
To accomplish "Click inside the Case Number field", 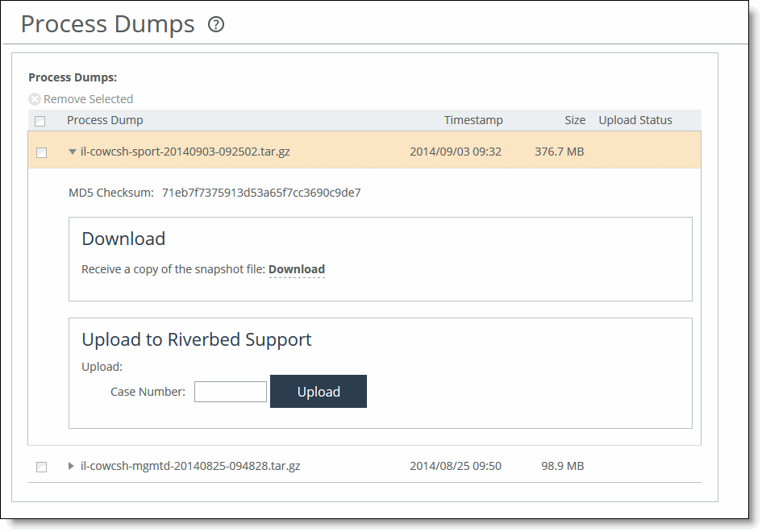I will pyautogui.click(x=230, y=391).
